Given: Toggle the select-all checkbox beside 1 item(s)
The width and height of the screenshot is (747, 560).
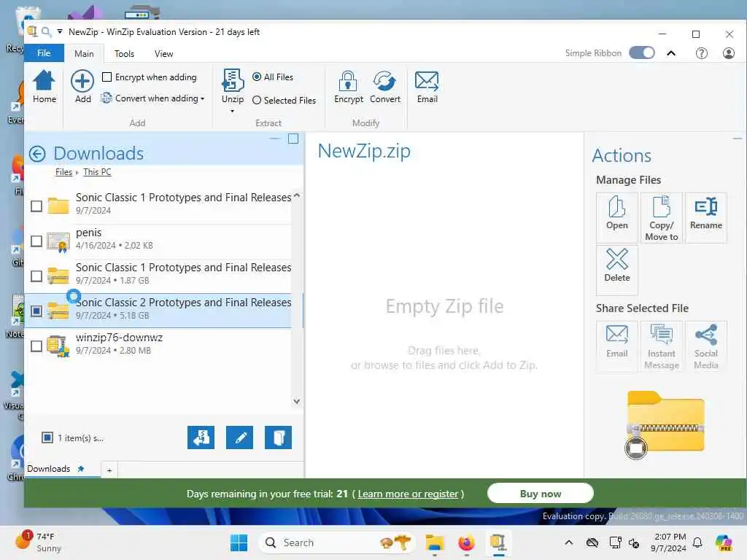Looking at the screenshot, I should [47, 437].
